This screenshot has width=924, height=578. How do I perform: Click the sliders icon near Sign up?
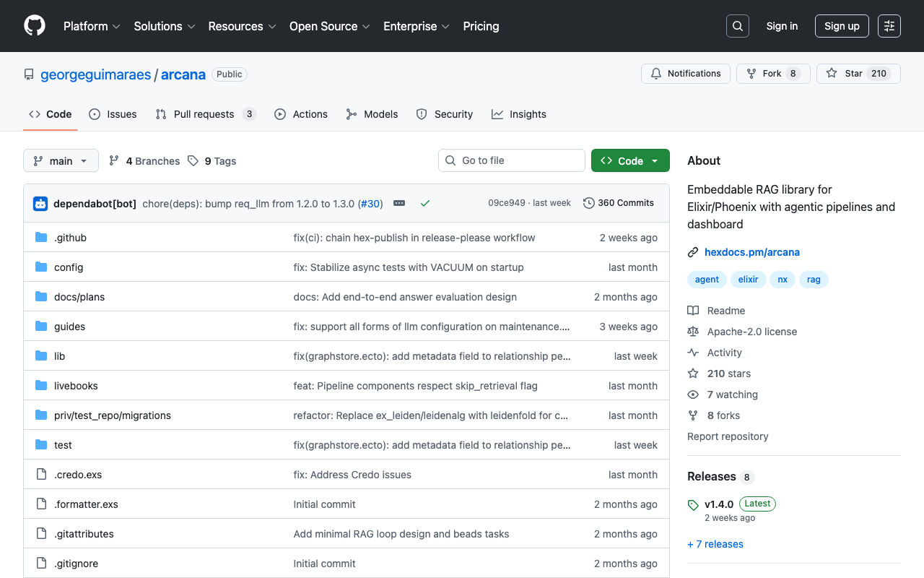click(x=889, y=25)
